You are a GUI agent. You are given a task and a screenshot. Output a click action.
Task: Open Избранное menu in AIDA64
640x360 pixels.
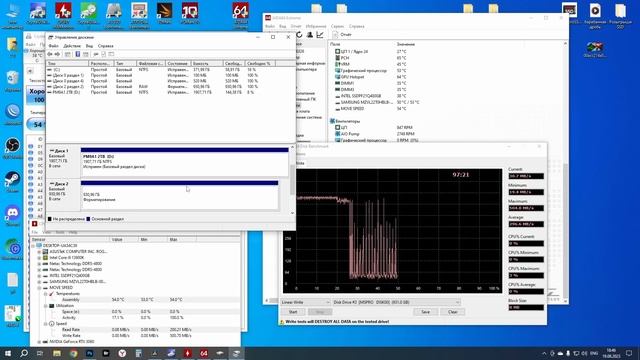(x=316, y=26)
